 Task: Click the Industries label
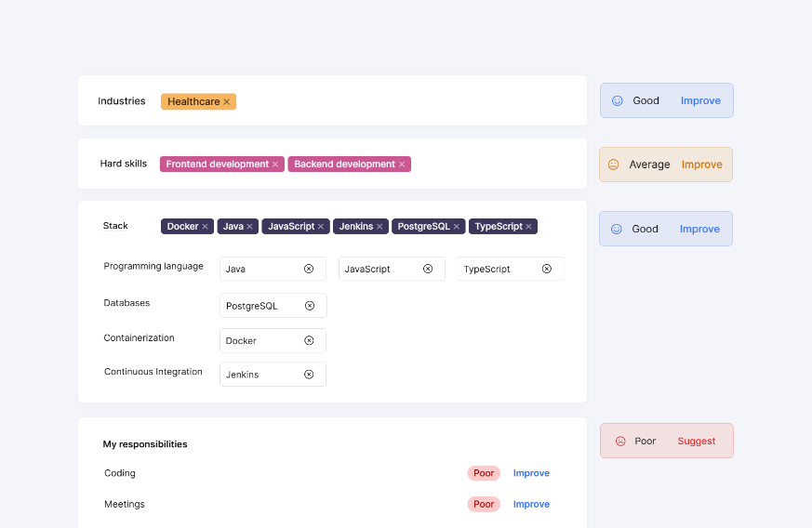(122, 101)
